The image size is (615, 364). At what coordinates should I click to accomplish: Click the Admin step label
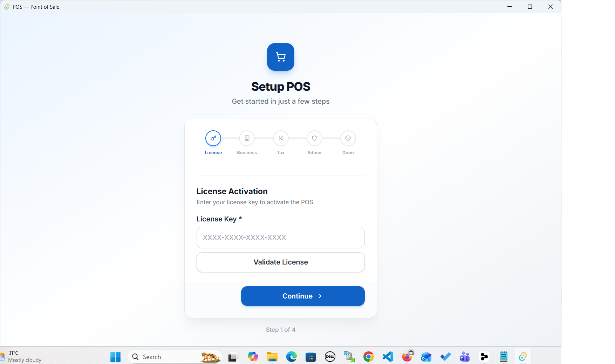tap(314, 153)
